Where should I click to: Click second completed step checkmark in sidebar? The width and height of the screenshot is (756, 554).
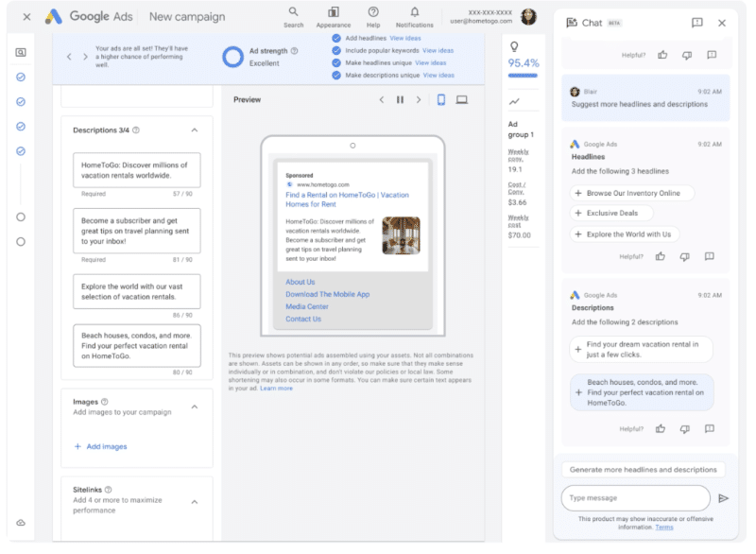tap(21, 102)
